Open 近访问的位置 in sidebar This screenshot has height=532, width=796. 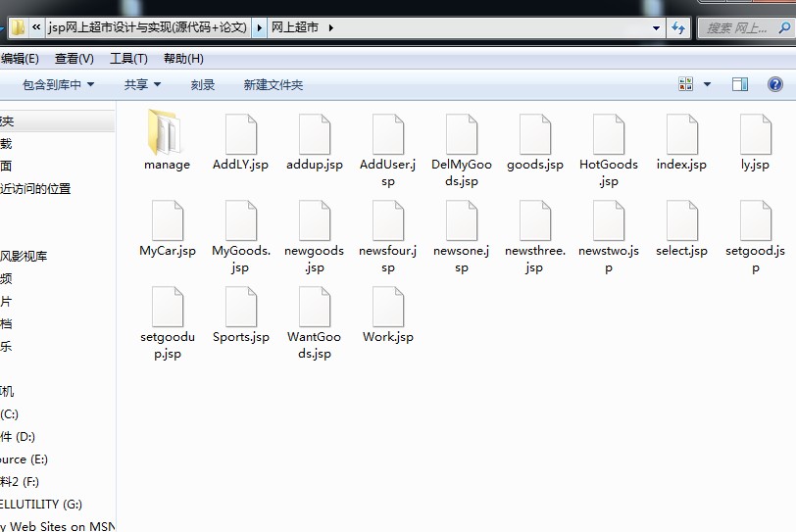[35, 189]
